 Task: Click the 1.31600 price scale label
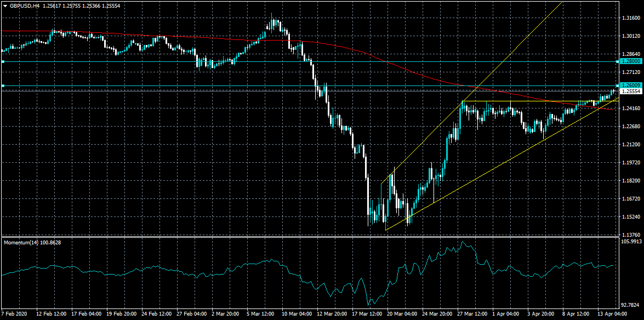pyautogui.click(x=632, y=18)
